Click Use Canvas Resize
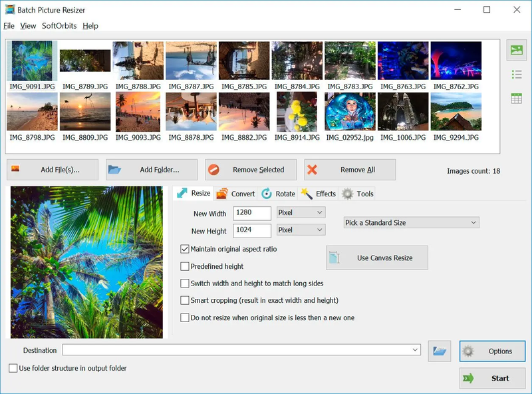 pyautogui.click(x=376, y=258)
